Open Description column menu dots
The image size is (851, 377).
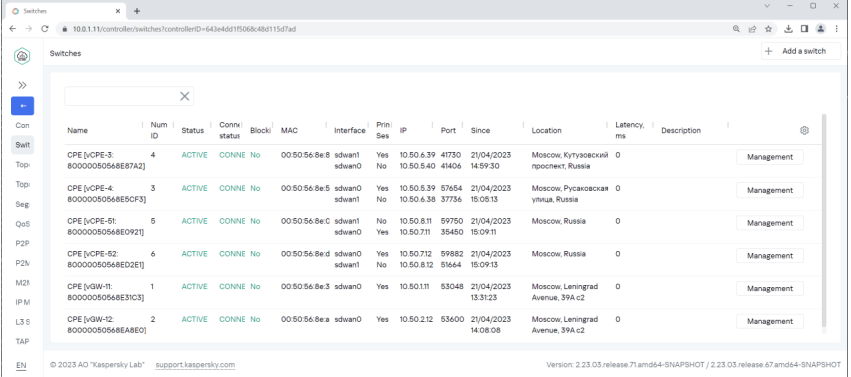click(x=728, y=125)
